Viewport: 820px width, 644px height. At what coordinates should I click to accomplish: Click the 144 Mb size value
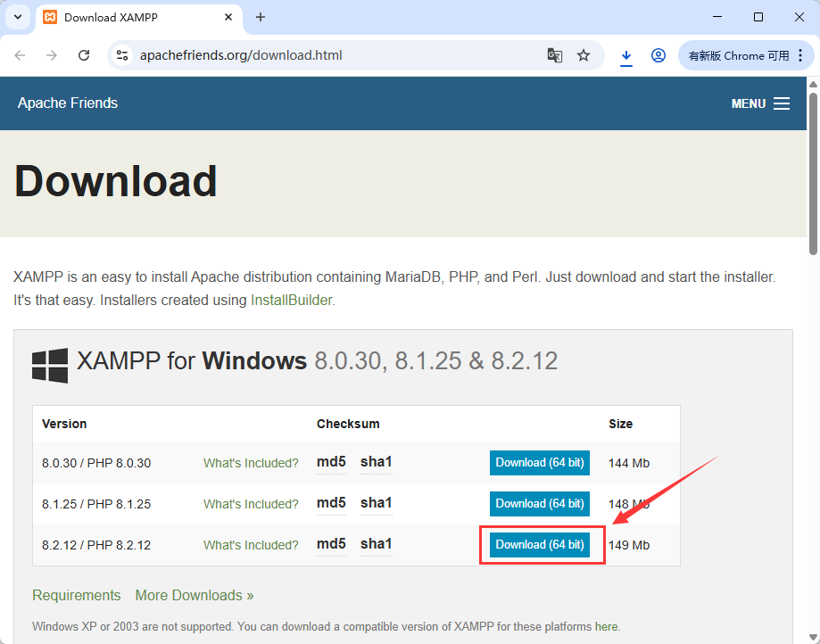pyautogui.click(x=629, y=463)
